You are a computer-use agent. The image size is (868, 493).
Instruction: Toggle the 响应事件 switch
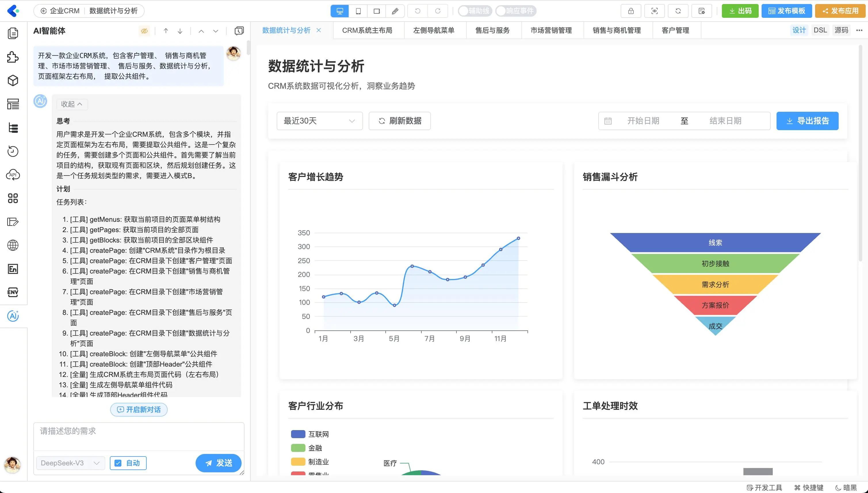(x=515, y=11)
